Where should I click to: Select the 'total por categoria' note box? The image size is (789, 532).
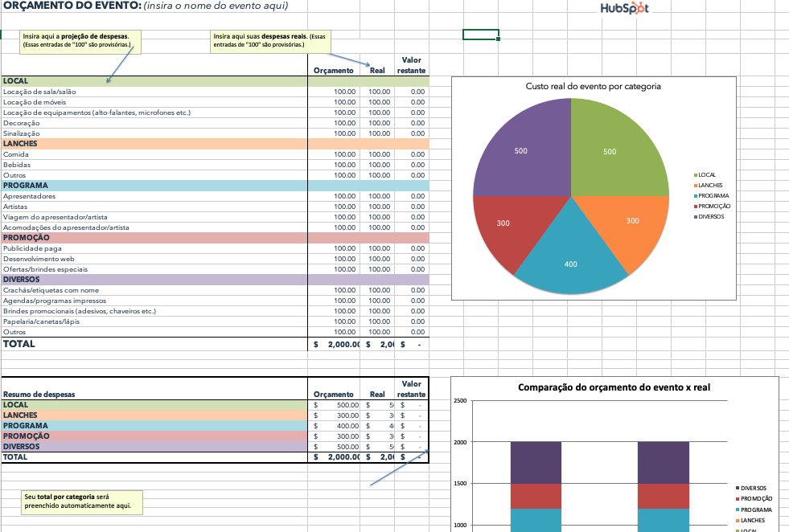click(x=82, y=501)
